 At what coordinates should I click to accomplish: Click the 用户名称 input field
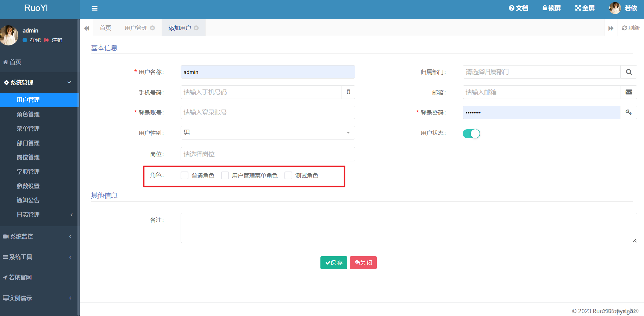pos(268,72)
